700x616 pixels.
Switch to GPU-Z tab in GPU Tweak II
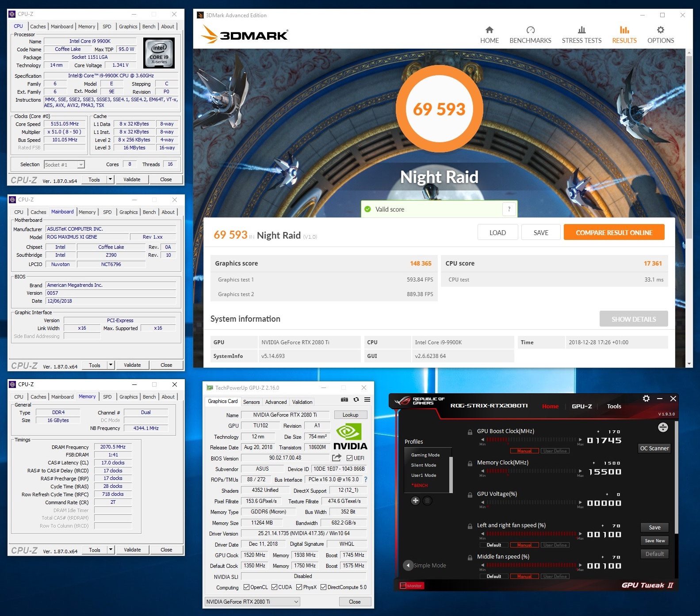[x=581, y=406]
